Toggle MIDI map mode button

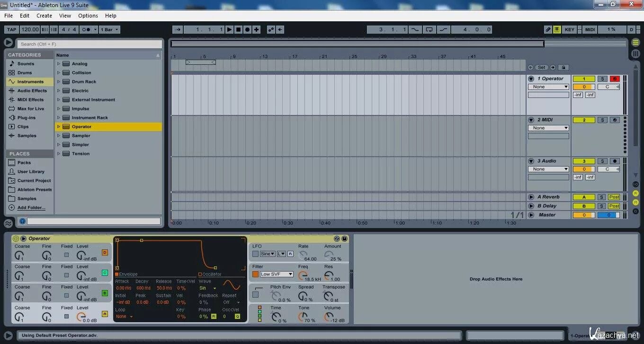click(590, 29)
